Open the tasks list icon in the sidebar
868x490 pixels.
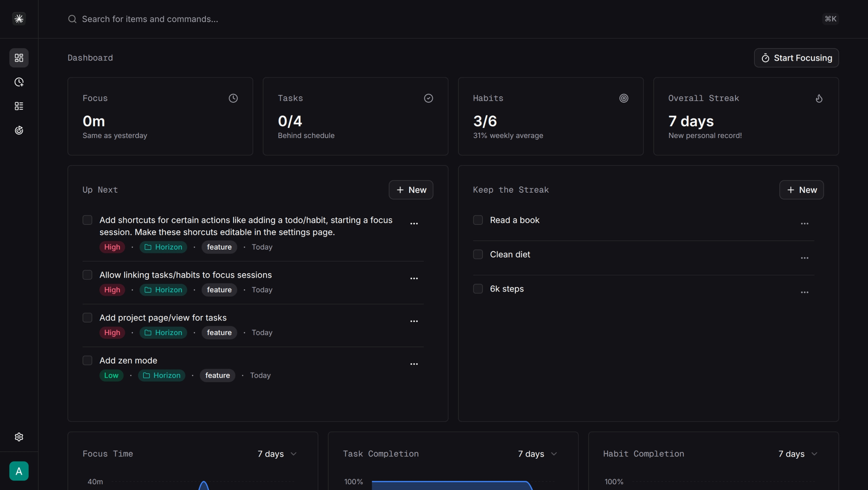click(x=19, y=106)
